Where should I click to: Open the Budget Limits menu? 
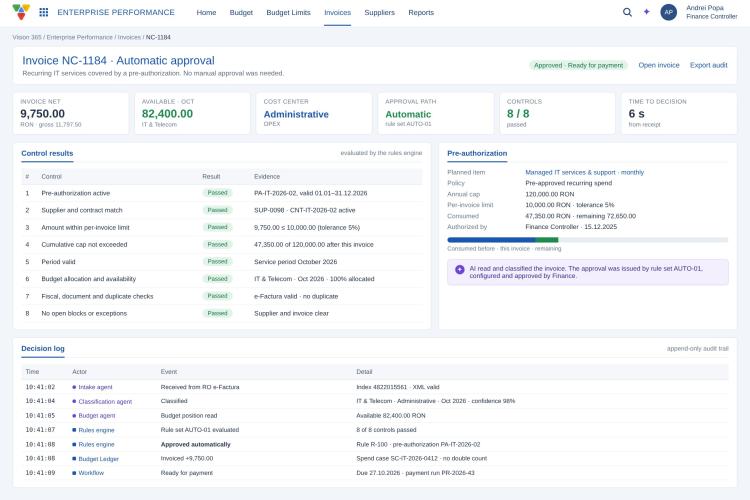click(288, 12)
